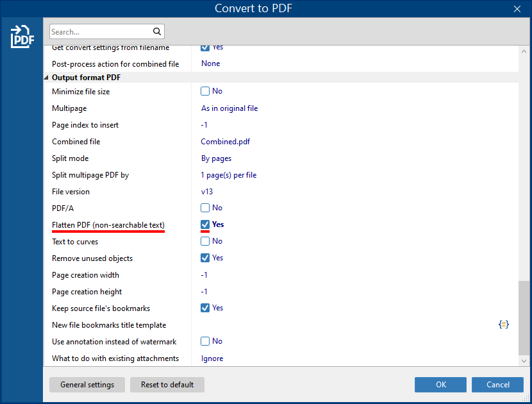Open General settings

tap(87, 384)
